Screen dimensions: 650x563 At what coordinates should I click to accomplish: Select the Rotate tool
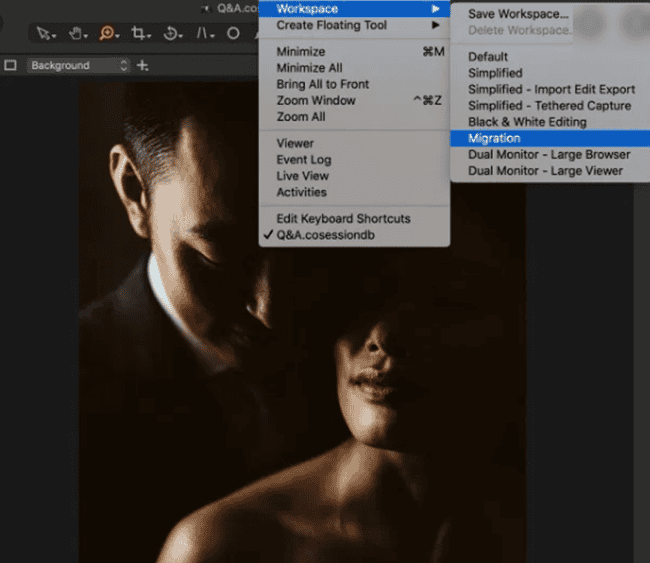172,33
